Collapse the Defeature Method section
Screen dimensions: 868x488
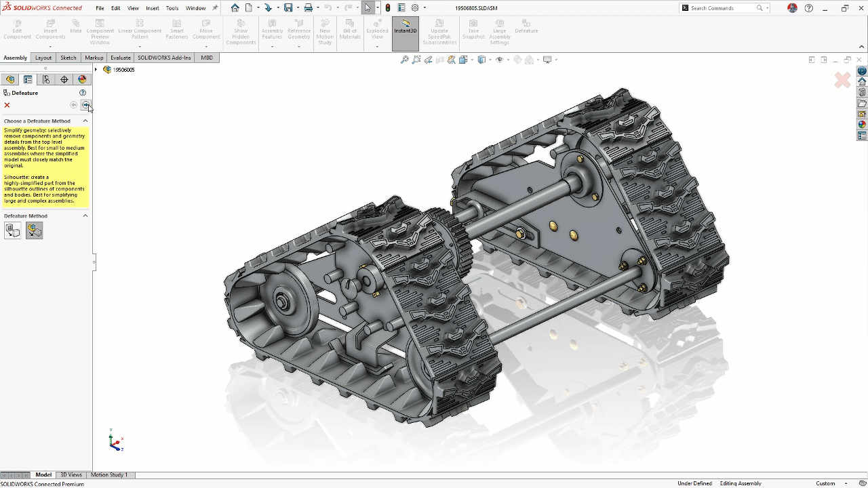click(85, 216)
